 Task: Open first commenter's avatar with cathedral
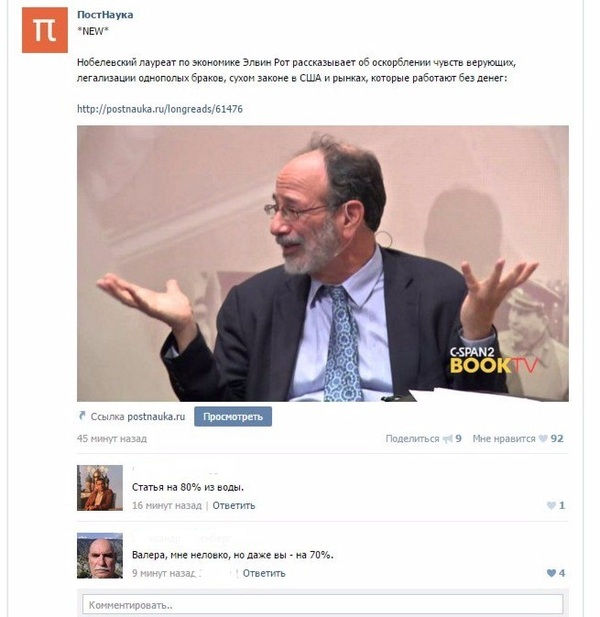pos(100,488)
